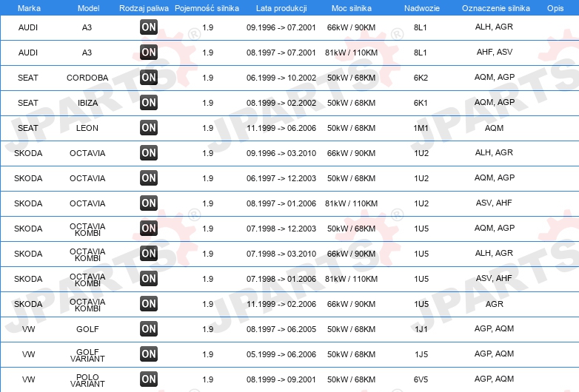The image size is (579, 392).
Task: Select the ON fuel icon for VW Polo Variant
Action: [x=149, y=379]
